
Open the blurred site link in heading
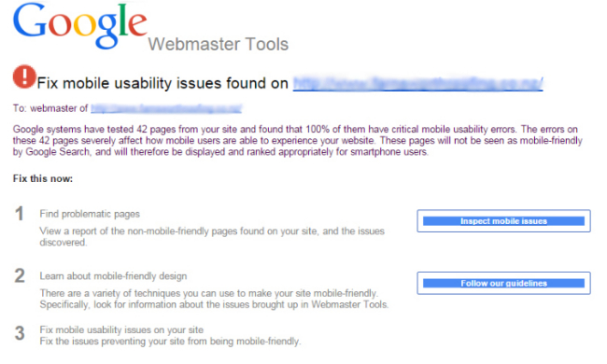coord(418,84)
